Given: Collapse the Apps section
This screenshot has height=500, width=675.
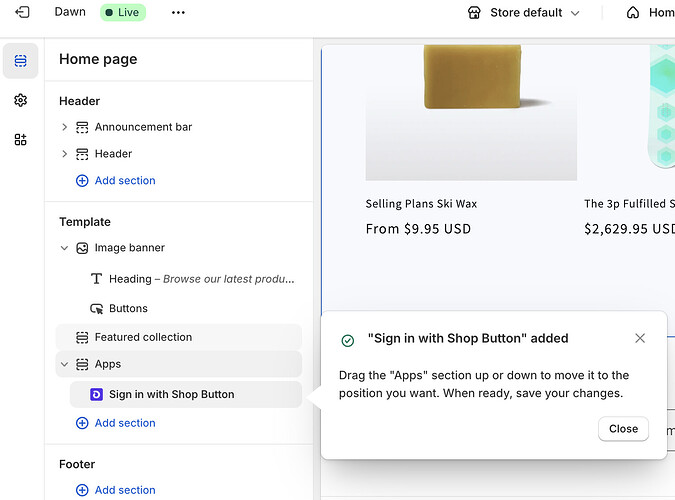Looking at the screenshot, I should click(65, 365).
